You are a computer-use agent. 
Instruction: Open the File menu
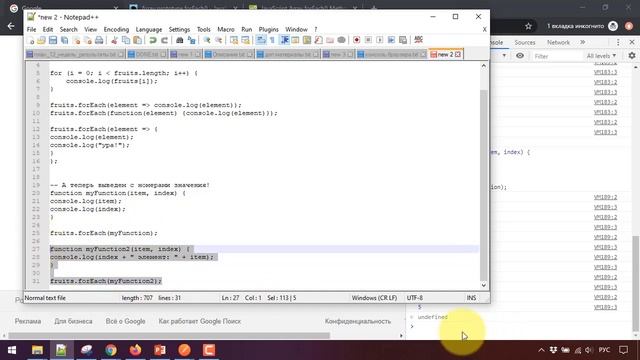31,29
